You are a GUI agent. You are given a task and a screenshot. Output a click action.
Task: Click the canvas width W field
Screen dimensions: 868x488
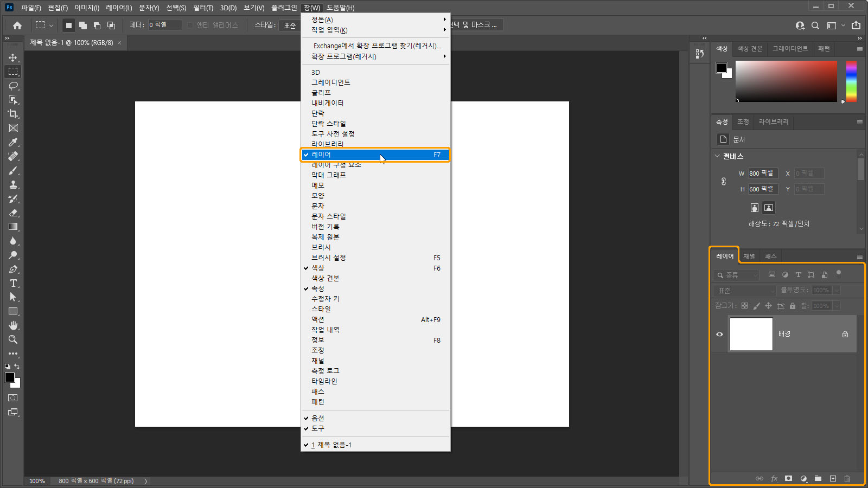(x=763, y=174)
